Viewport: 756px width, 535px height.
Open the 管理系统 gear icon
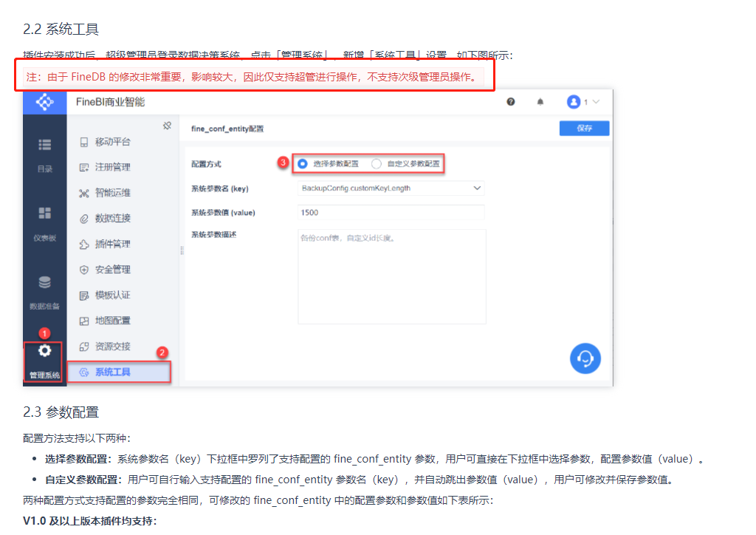point(44,351)
